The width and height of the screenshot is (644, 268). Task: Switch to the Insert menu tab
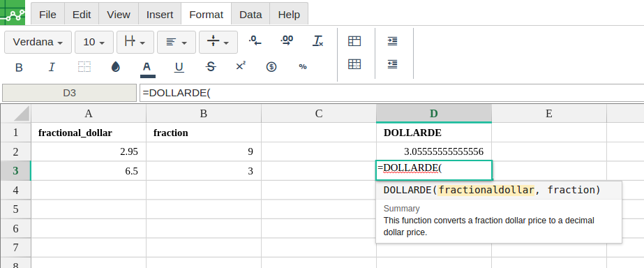[x=160, y=15]
